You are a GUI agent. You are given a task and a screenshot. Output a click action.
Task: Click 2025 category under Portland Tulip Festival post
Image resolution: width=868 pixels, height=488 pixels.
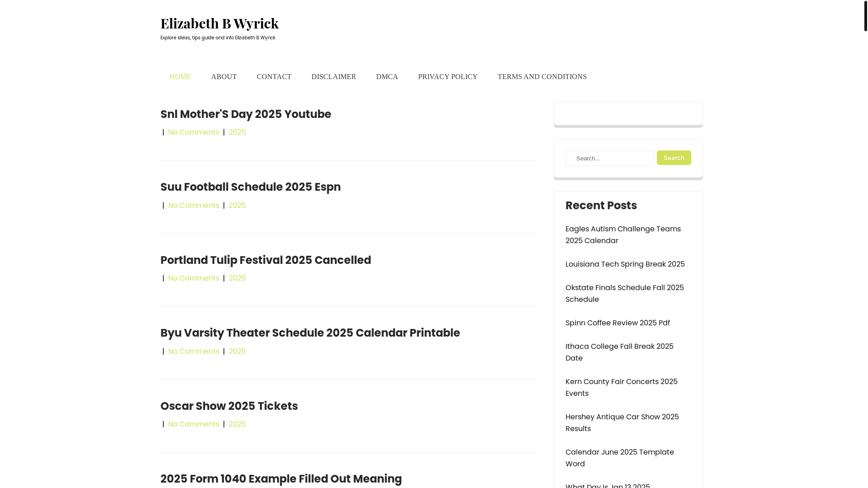click(237, 278)
